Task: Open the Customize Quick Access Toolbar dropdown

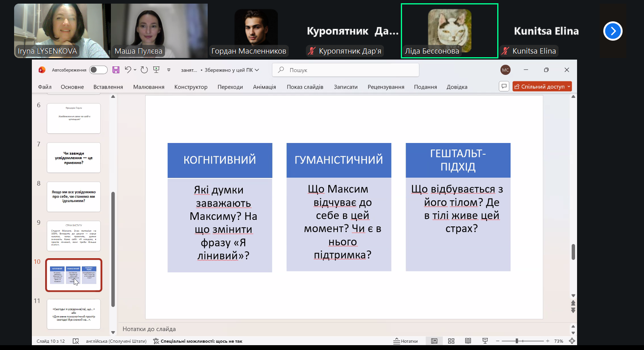Action: tap(169, 70)
